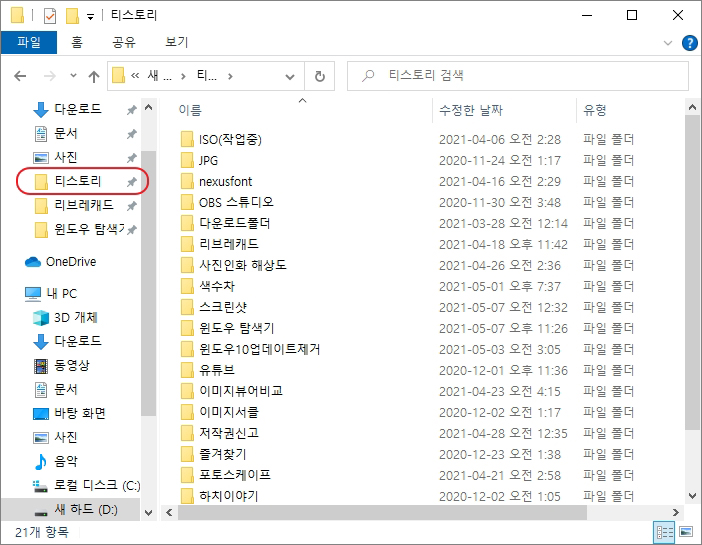Screen dimensions: 702x545
Task: Open OneDrive in the navigation pane
Action: tap(71, 262)
